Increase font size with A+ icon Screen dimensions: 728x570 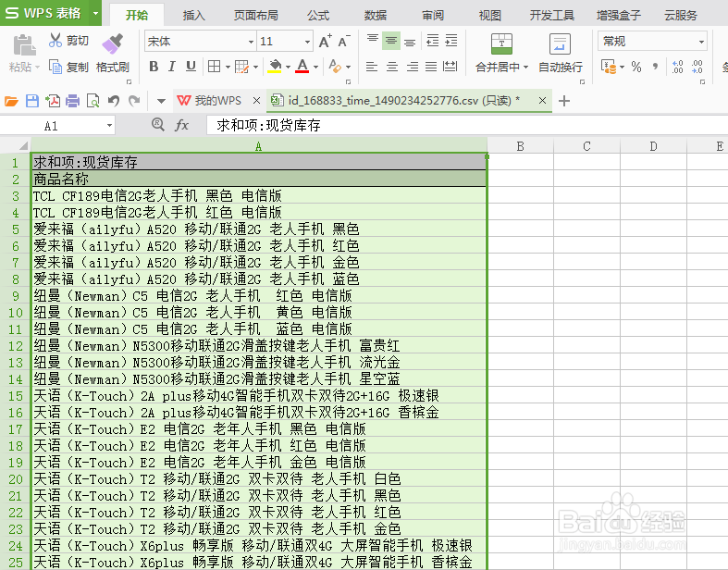tap(326, 42)
